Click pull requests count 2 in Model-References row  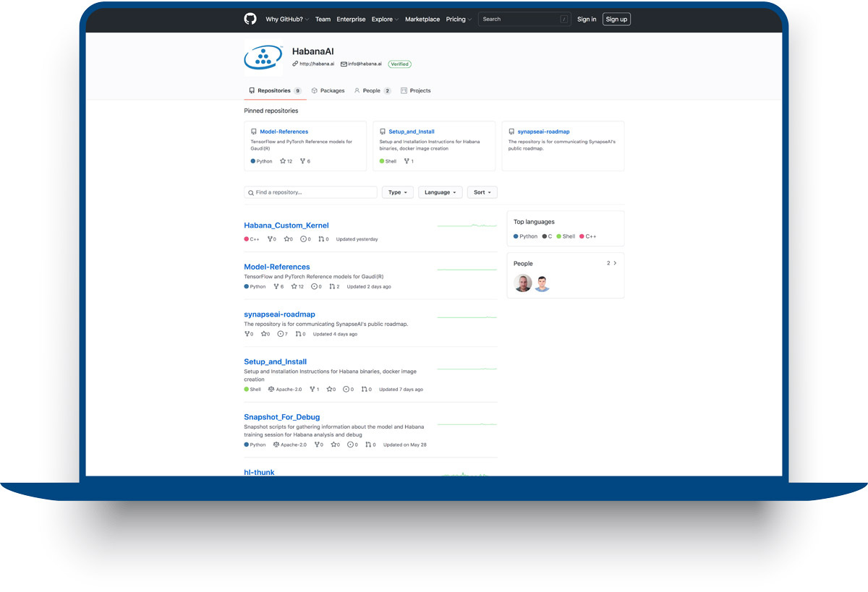point(334,287)
